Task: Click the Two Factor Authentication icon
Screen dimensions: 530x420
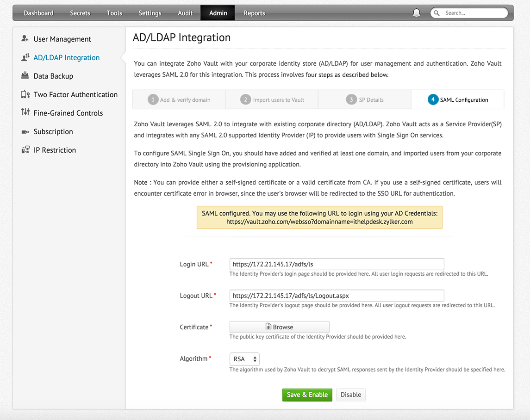Action: (25, 94)
